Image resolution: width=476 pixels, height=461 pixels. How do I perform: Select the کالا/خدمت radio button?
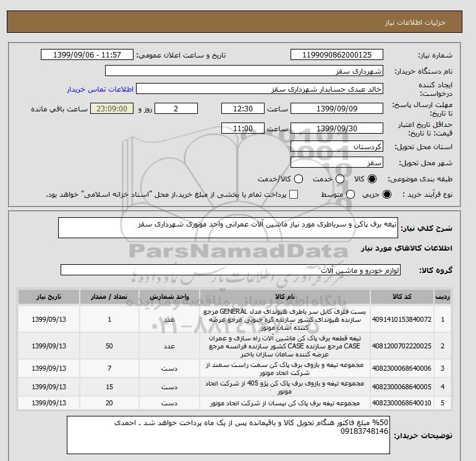coord(299,179)
